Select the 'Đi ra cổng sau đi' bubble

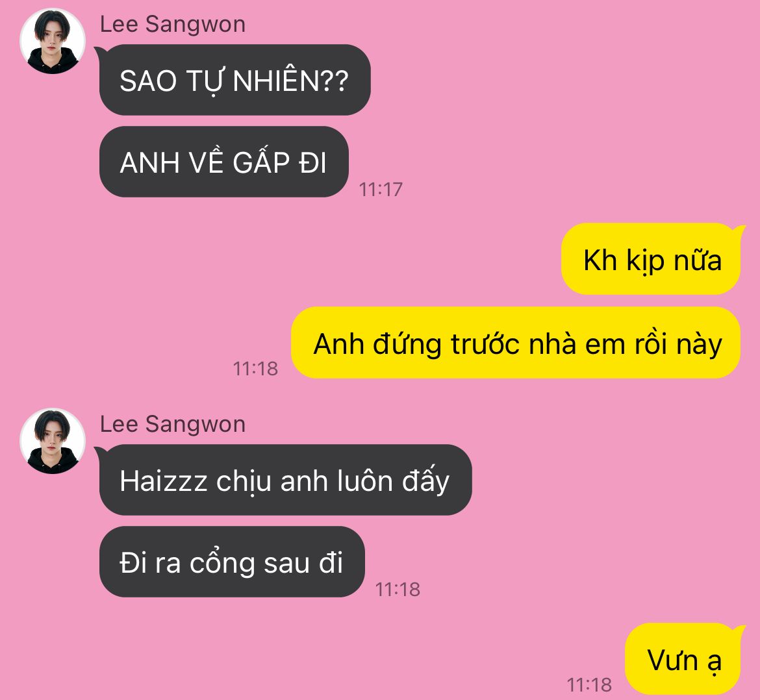tap(232, 562)
